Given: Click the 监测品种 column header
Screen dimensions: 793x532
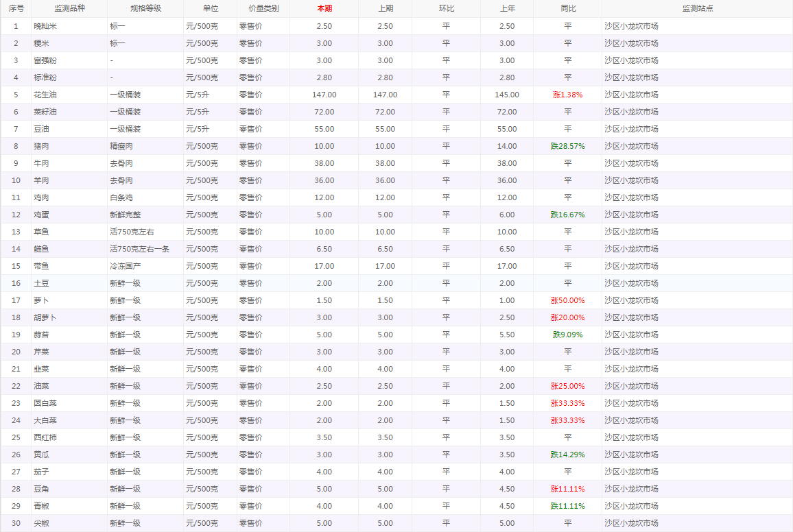Looking at the screenshot, I should click(x=69, y=8).
